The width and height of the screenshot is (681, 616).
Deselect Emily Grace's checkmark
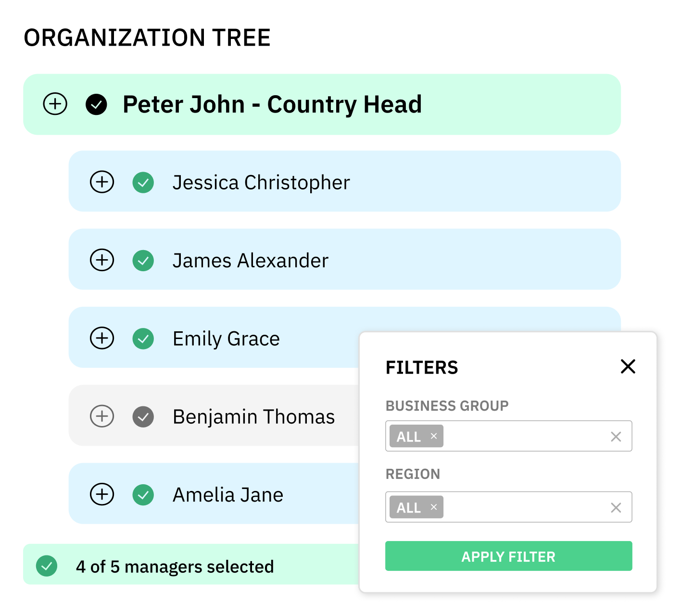[x=143, y=339]
